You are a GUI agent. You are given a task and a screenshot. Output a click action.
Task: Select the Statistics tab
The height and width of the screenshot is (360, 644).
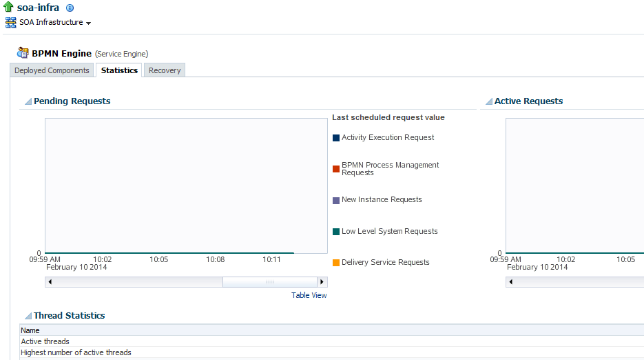tap(119, 70)
